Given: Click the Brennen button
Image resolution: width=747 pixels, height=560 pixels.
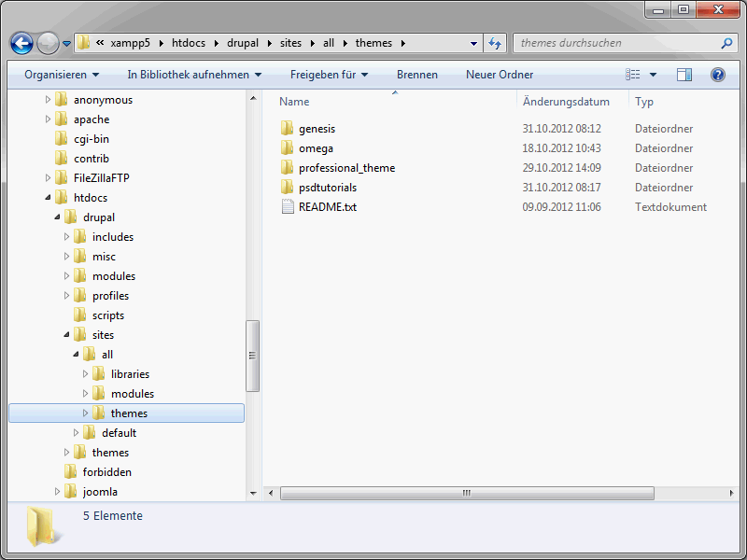Looking at the screenshot, I should click(417, 75).
